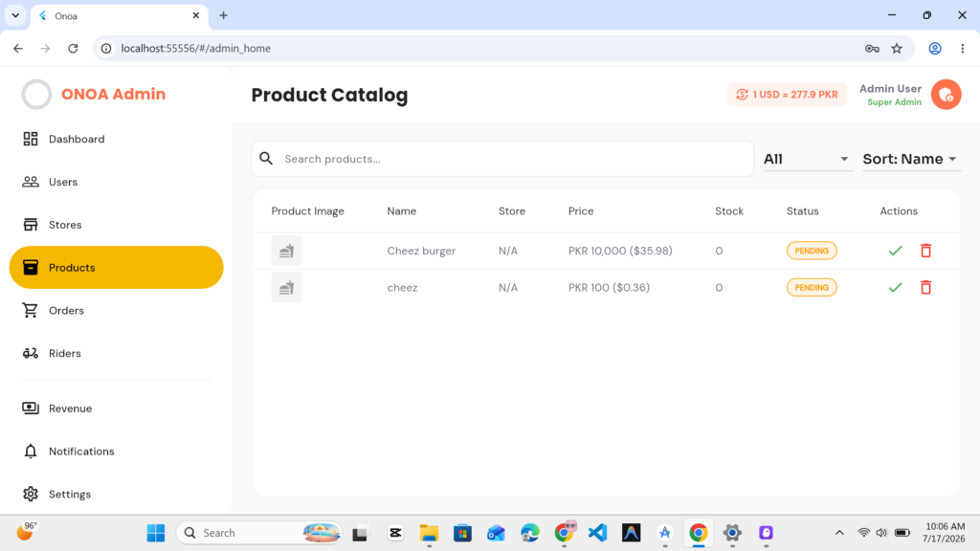Delete the cheez product via trash icon
Screen dimensions: 980x551
925,287
